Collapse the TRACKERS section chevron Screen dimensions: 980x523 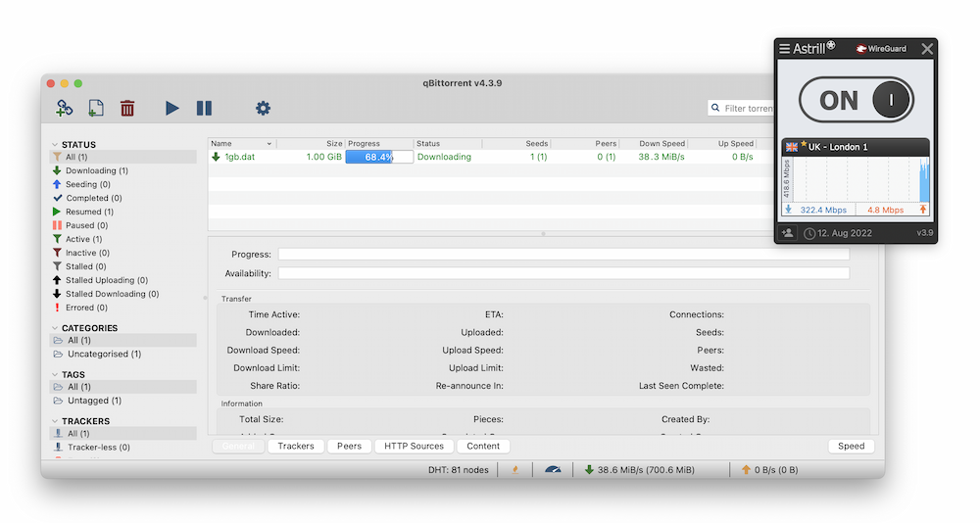55,421
